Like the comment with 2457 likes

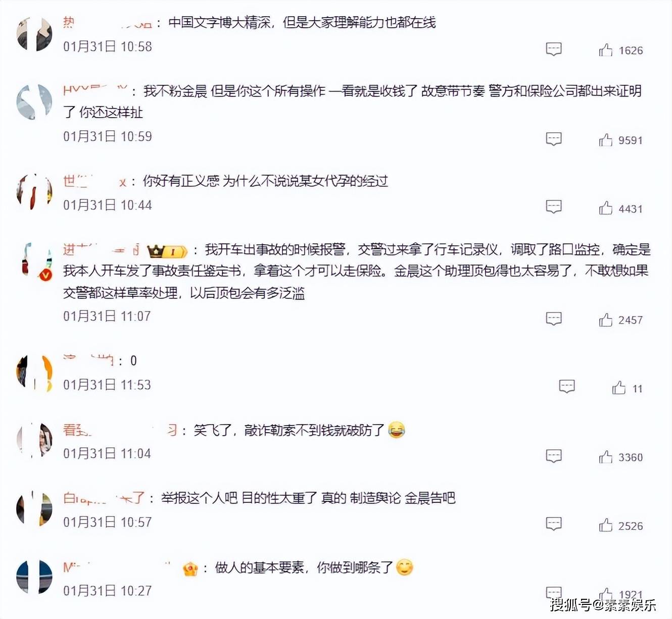pyautogui.click(x=605, y=320)
